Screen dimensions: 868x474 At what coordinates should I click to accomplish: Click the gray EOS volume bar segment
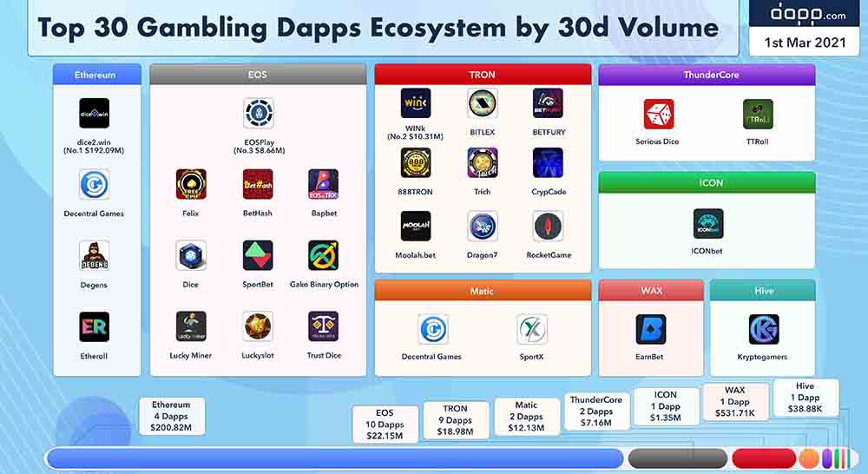678,458
